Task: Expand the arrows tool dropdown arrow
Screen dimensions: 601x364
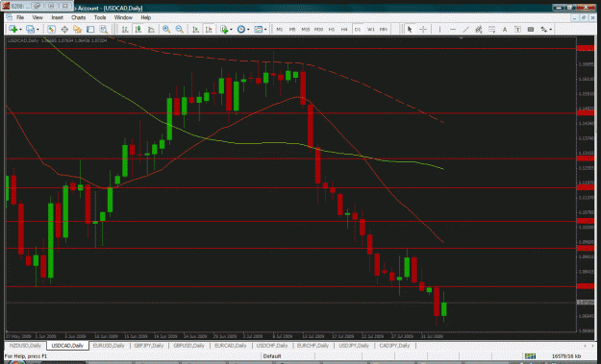Action: pos(551,30)
